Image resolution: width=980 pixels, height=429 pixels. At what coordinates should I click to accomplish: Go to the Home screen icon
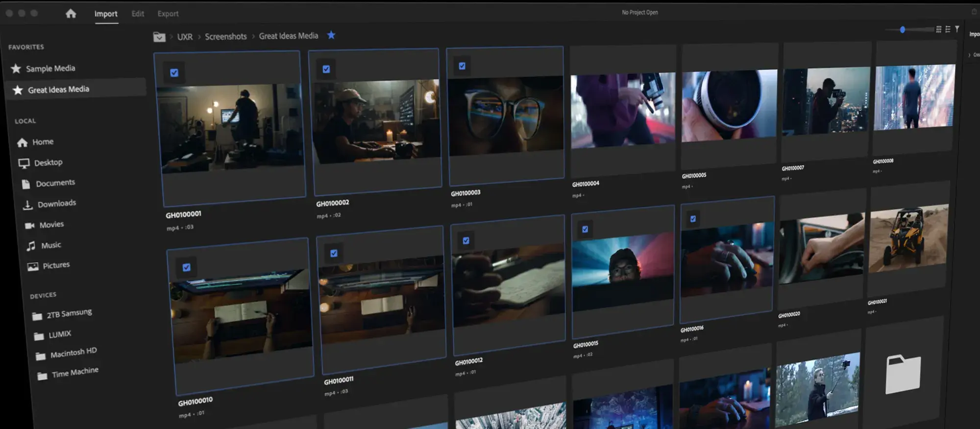click(x=71, y=13)
